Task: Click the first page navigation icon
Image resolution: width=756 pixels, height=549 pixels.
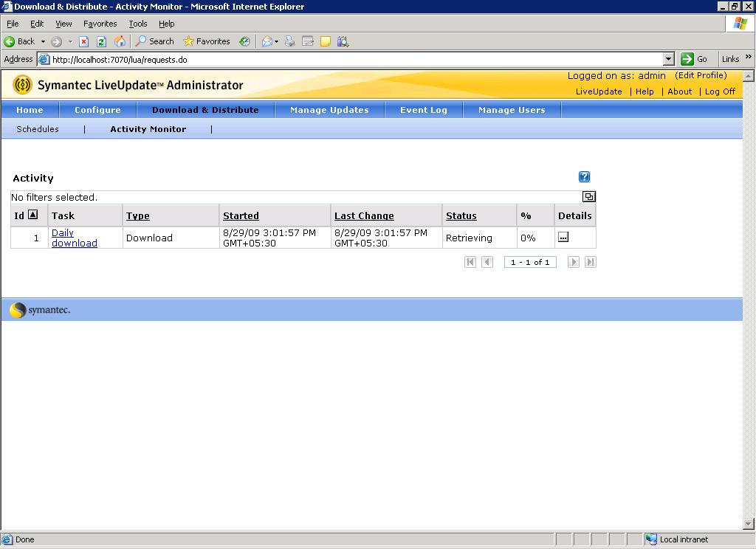Action: (470, 262)
